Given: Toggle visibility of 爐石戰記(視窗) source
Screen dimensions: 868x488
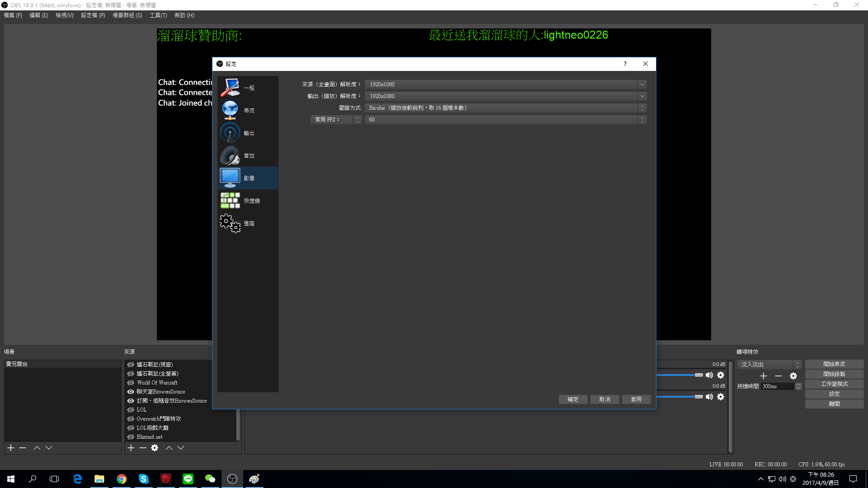Looking at the screenshot, I should click(x=131, y=364).
